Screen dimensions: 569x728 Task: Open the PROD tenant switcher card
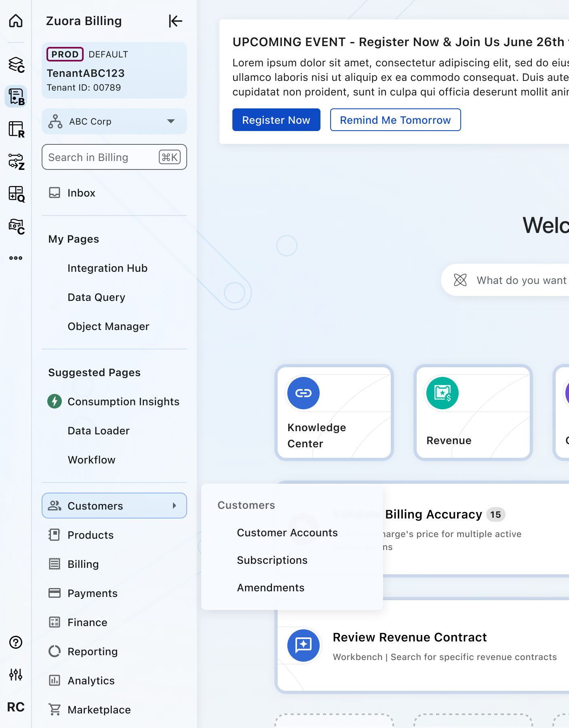pos(114,70)
